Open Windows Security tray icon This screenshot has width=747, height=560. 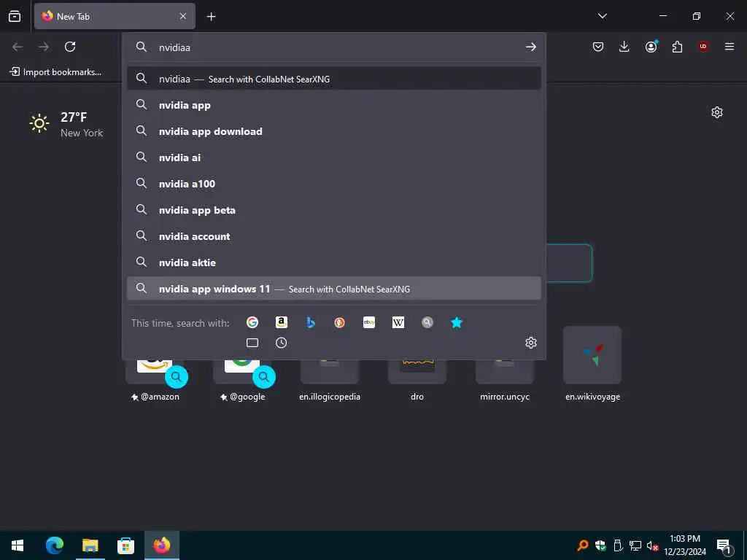tap(600, 545)
